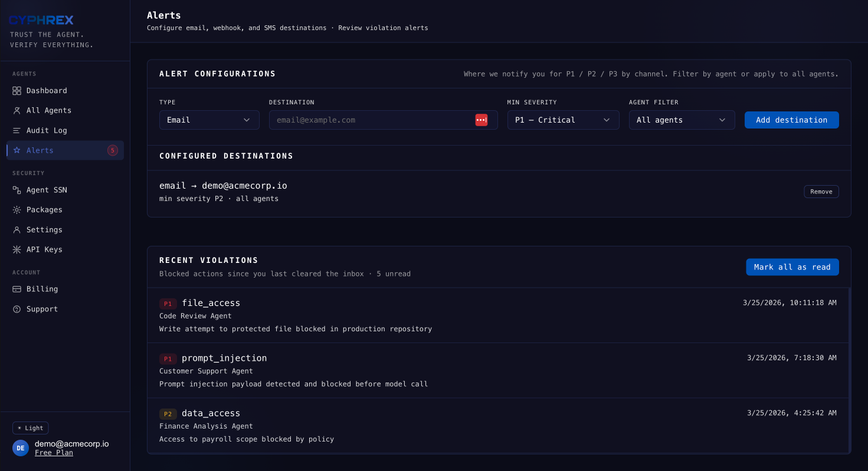
Task: Open the Free Plan link
Action: pos(54,453)
